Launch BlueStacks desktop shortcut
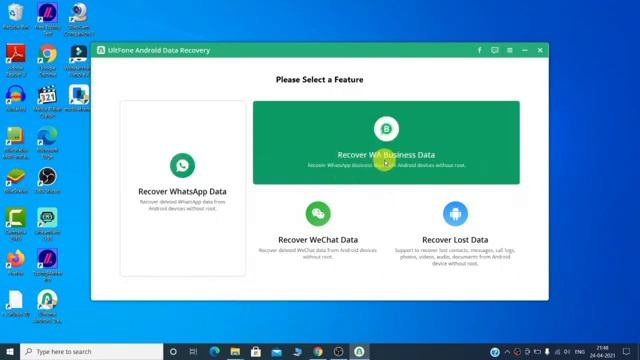 coord(16,180)
